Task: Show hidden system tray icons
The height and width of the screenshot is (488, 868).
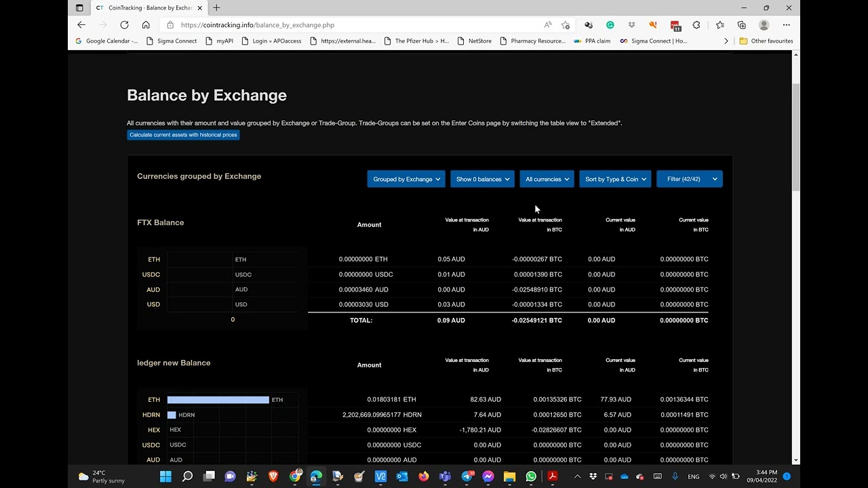Action: coord(577,476)
